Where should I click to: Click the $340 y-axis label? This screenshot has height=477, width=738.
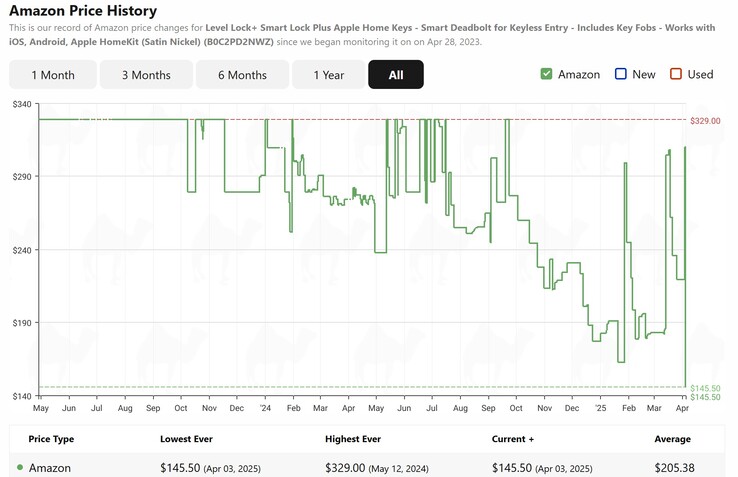(x=22, y=104)
